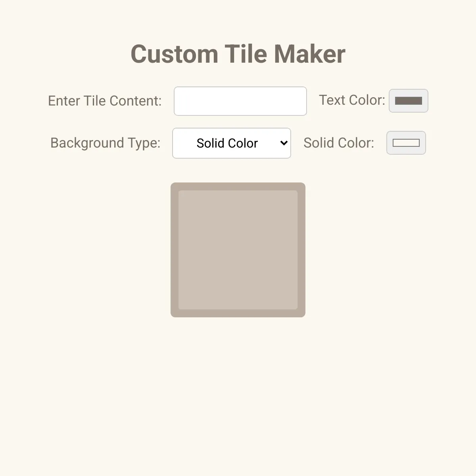Click the Text Color label
This screenshot has width=476, height=476.
pos(351,100)
